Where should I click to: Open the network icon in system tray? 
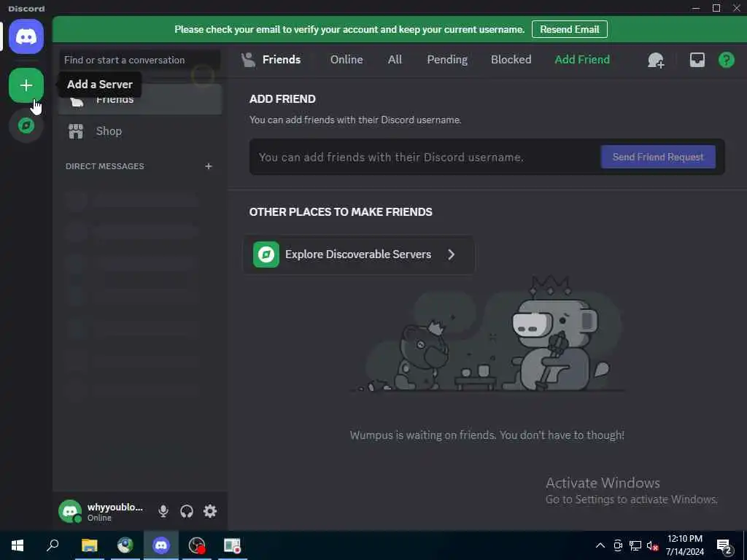pyautogui.click(x=635, y=545)
